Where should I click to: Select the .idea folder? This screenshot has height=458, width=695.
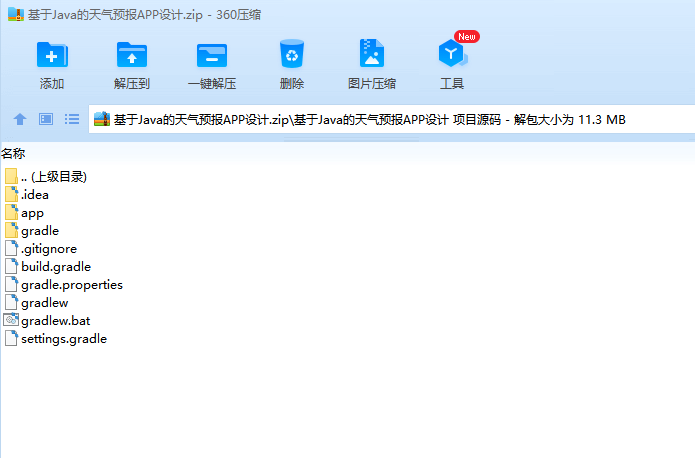(x=27, y=195)
